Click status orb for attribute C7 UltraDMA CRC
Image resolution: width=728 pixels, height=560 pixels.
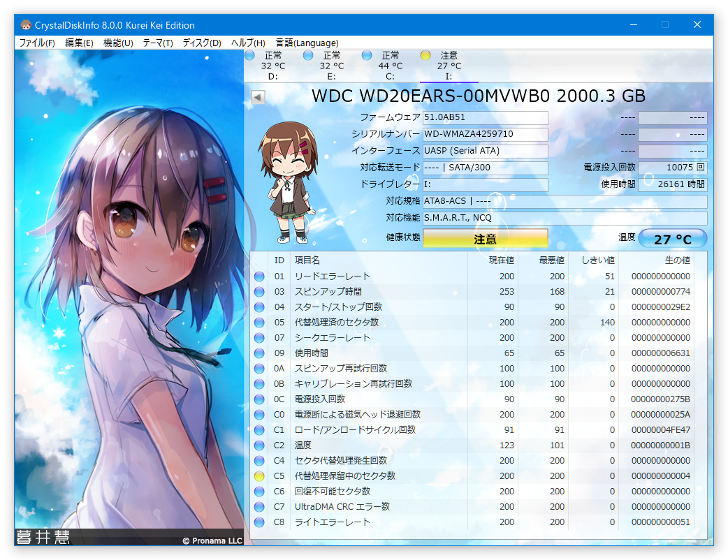click(x=259, y=507)
